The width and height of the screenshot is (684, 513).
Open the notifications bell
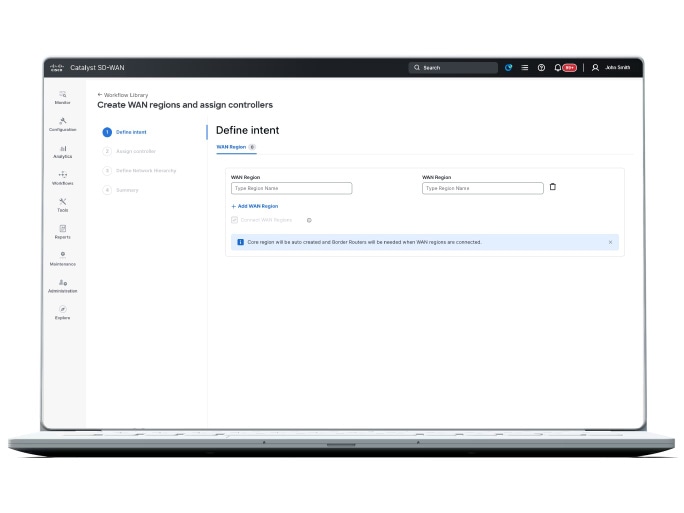[558, 68]
